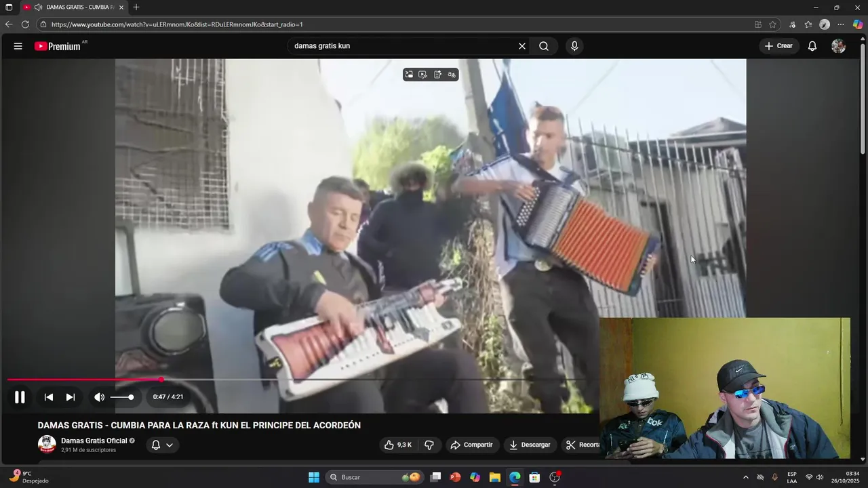Open the Windows Start menu
Screen dimensions: 868x488
(x=314, y=477)
